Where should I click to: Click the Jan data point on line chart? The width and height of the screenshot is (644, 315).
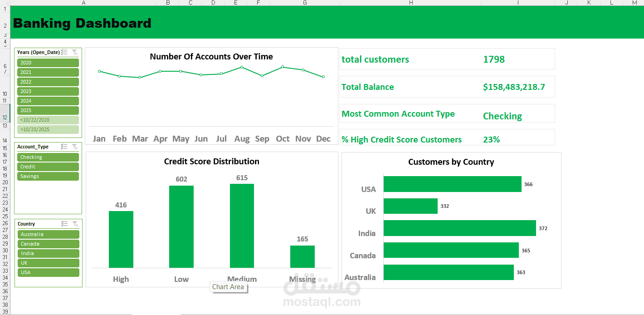click(99, 71)
